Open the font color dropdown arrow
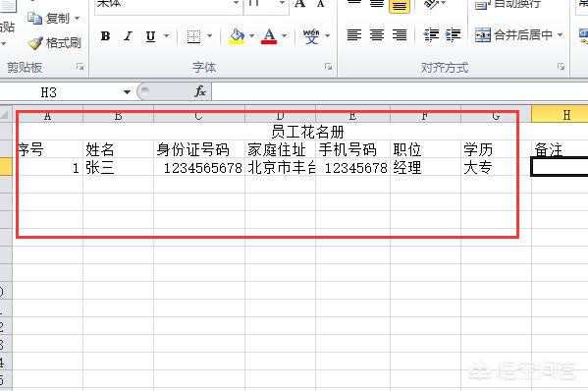Screen dimensions: 588x391 tap(284, 36)
